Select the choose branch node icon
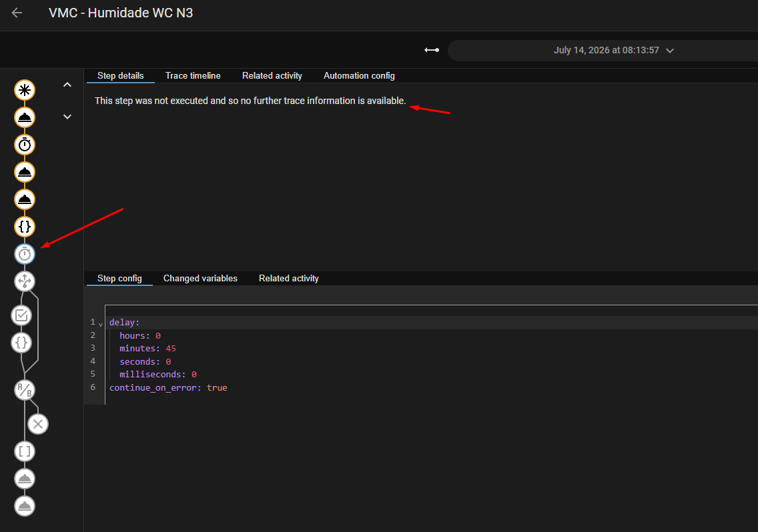The width and height of the screenshot is (758, 532). pyautogui.click(x=25, y=281)
